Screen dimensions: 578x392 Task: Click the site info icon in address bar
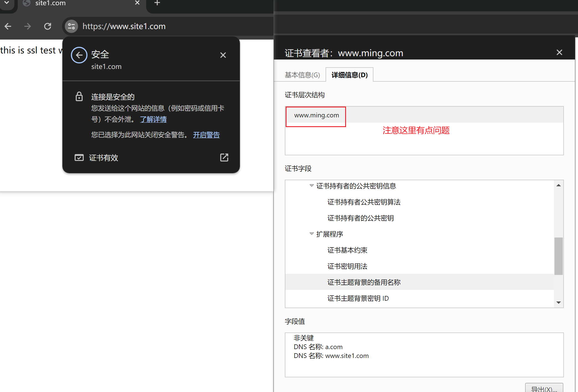tap(71, 26)
